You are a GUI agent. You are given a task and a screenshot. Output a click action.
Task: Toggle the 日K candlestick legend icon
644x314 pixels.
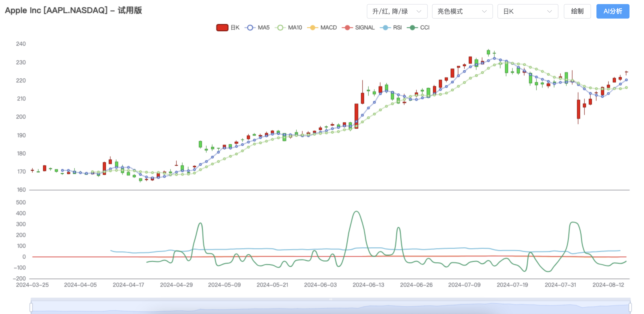click(x=222, y=27)
